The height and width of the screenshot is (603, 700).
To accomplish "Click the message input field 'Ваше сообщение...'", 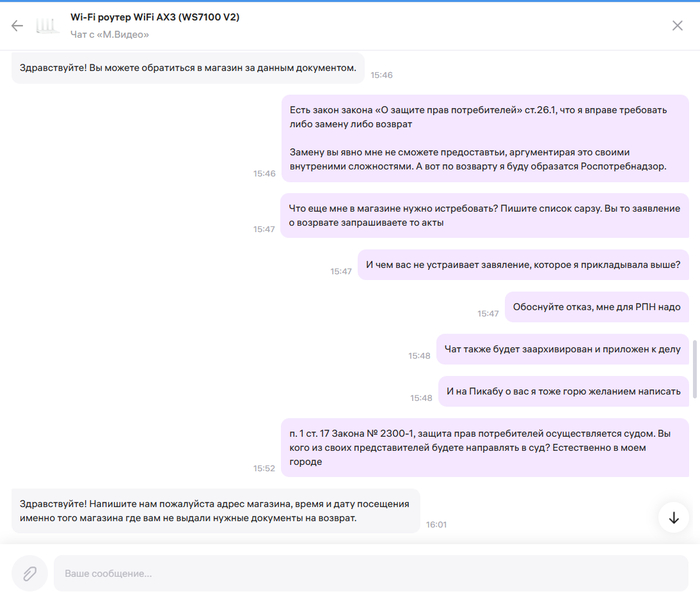I will tap(370, 573).
